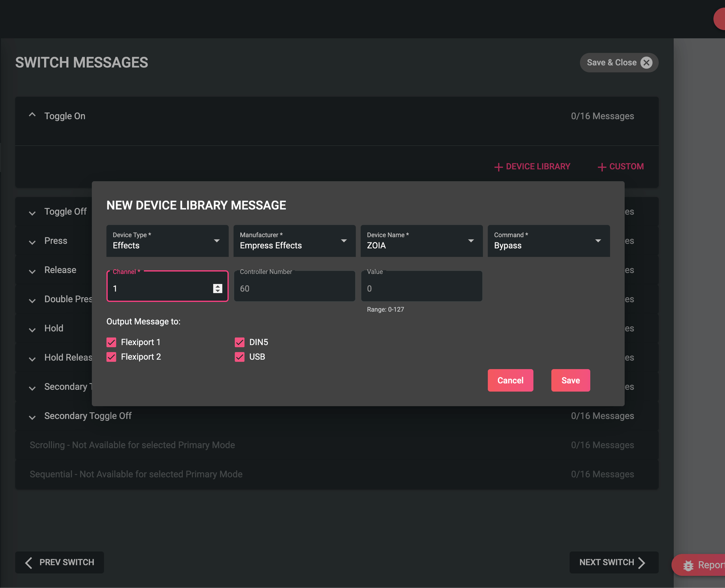Uncheck Flexiport 2 output
This screenshot has width=725, height=588.
click(x=111, y=357)
